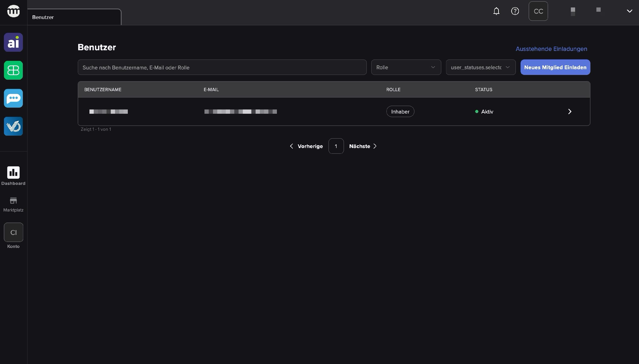Click page number 1 in pagination
The height and width of the screenshot is (364, 639).
pos(336,146)
